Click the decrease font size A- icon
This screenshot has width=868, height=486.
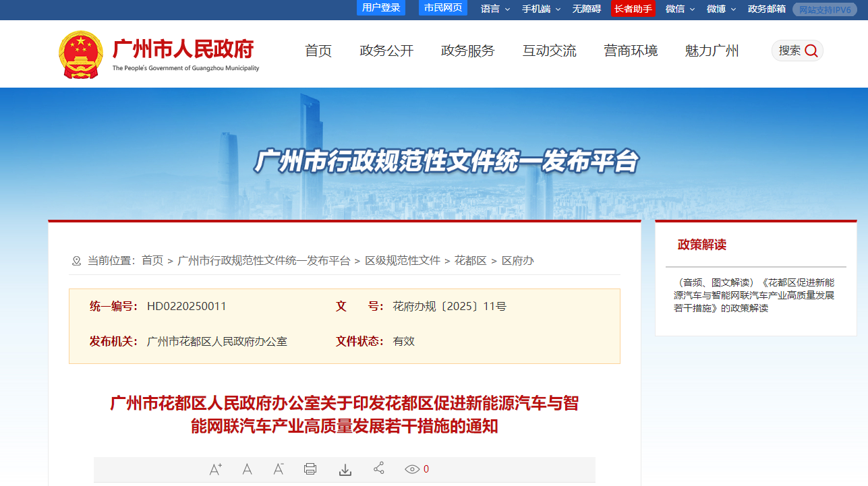pos(279,469)
